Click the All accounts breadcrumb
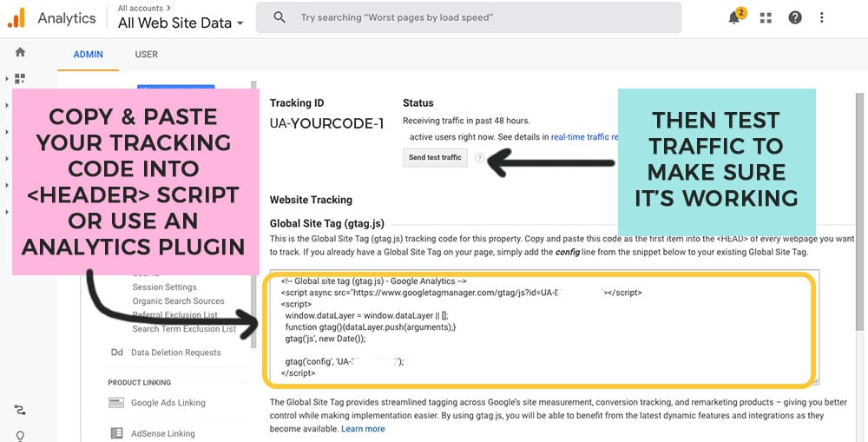Viewport: 868px width, 442px height. point(144,9)
